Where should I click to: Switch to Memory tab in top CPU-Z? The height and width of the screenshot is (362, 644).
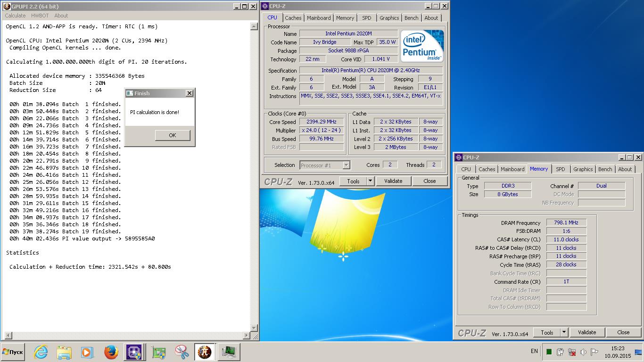tap(345, 18)
